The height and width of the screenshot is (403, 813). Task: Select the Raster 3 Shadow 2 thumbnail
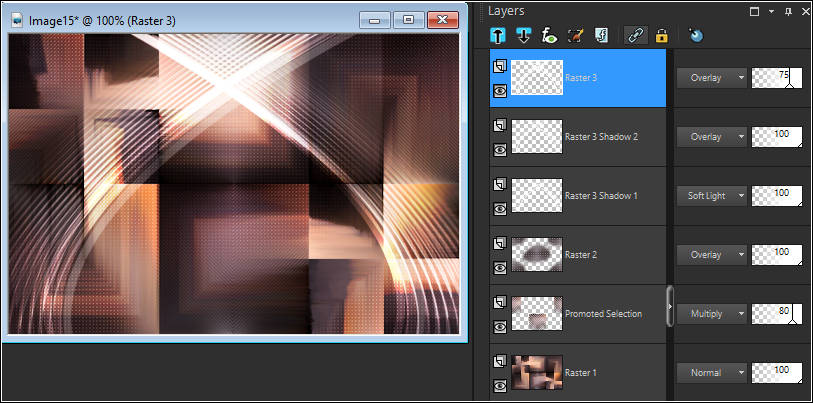tap(537, 137)
